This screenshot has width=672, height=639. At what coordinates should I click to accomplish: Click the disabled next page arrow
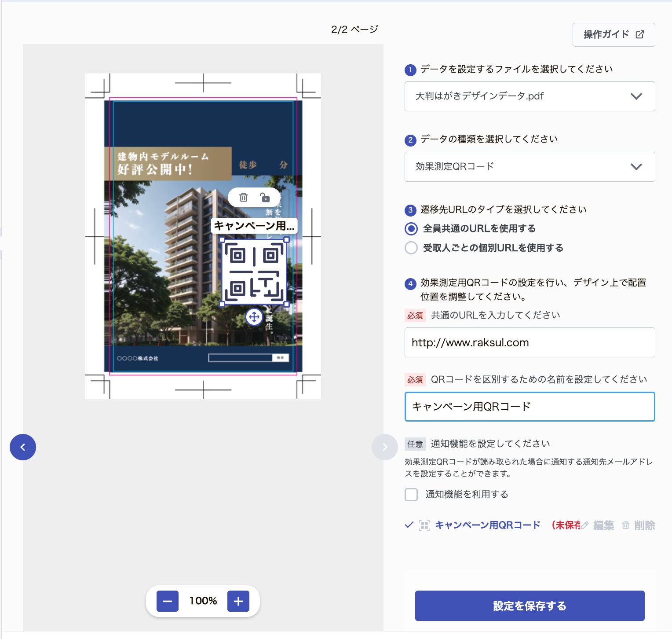(x=385, y=447)
